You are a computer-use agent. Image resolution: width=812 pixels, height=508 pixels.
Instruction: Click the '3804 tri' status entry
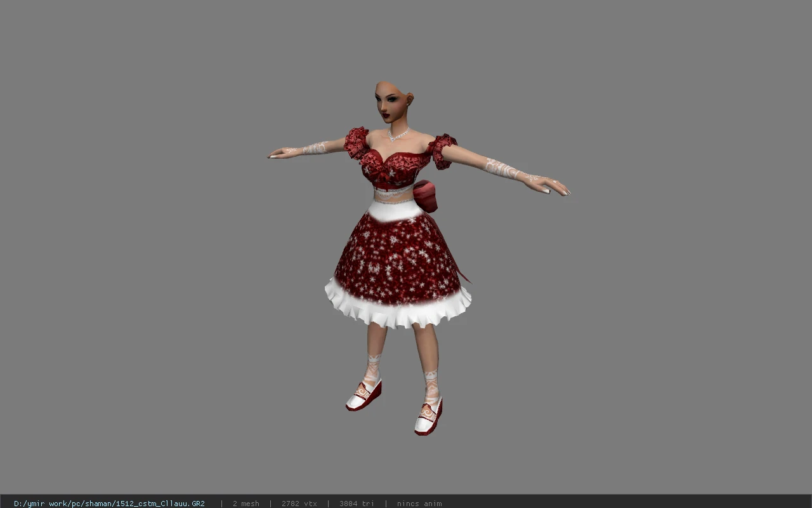(357, 504)
